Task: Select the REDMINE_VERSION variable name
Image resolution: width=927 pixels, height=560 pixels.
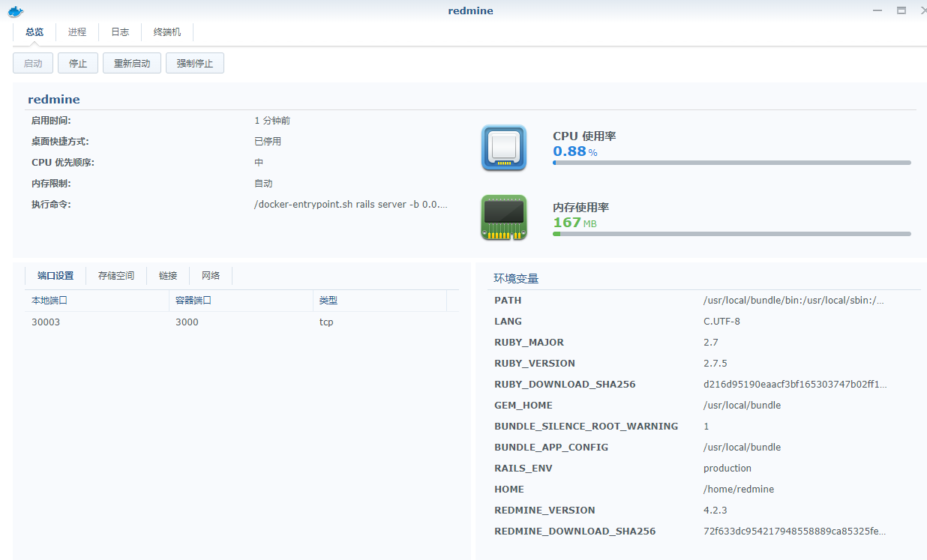Action: pyautogui.click(x=544, y=511)
